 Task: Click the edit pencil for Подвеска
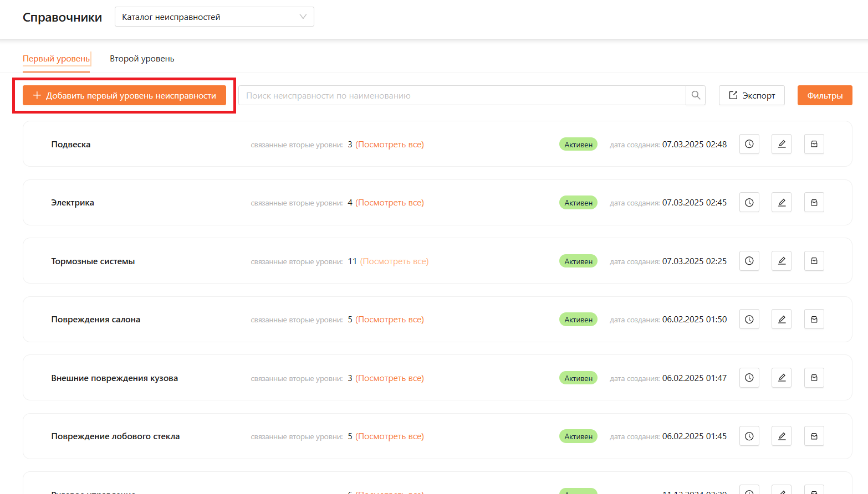tap(782, 144)
